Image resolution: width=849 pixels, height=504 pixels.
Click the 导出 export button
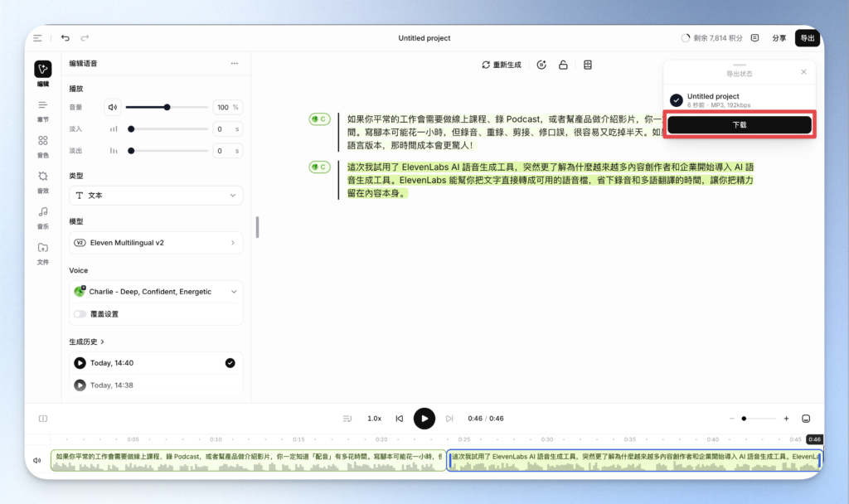pos(808,38)
